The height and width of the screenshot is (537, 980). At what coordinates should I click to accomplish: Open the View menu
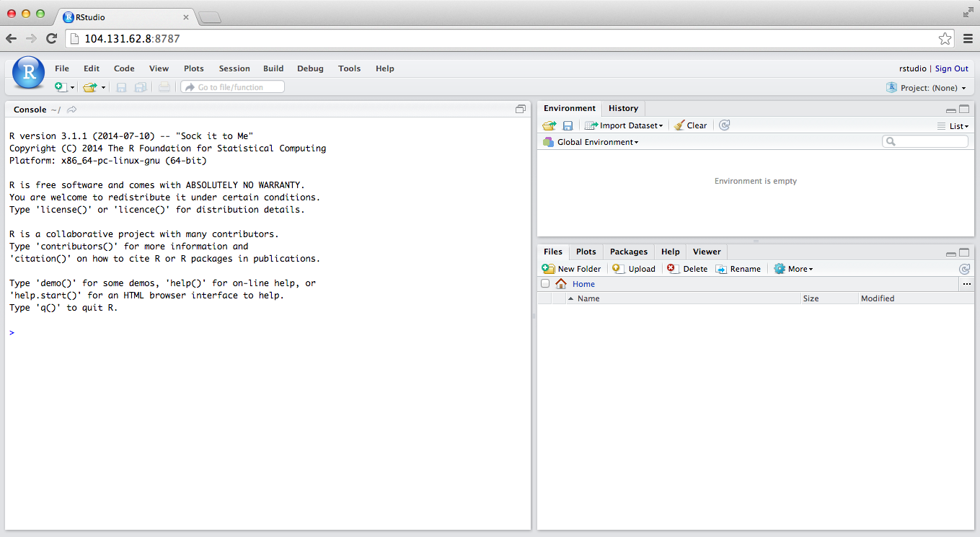[159, 68]
